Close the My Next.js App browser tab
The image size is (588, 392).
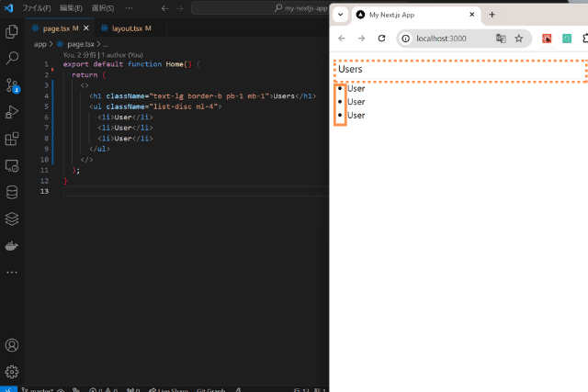coord(472,15)
